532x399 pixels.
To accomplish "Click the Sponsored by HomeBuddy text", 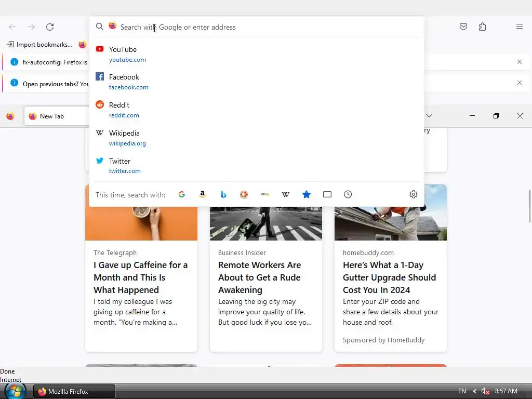I will [x=383, y=340].
